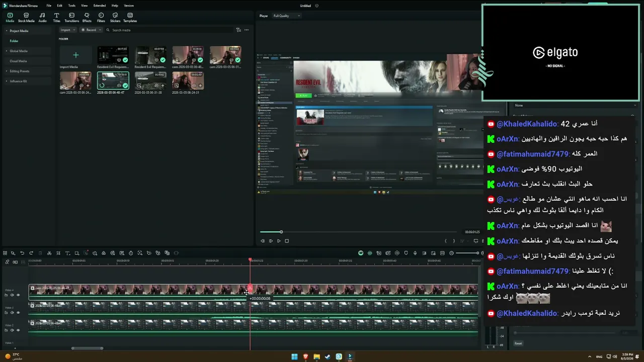Click the open-brace Mark In icon
The image size is (644, 362).
(445, 241)
